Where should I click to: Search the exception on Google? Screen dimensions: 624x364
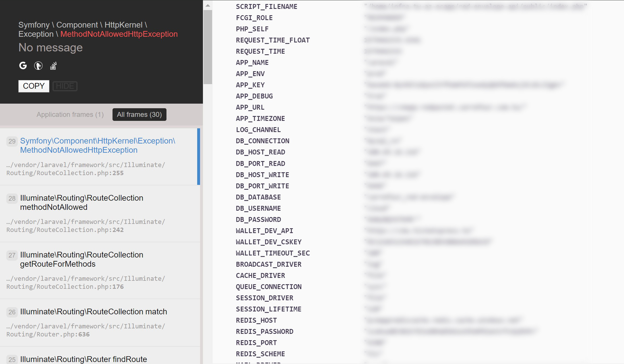click(23, 66)
